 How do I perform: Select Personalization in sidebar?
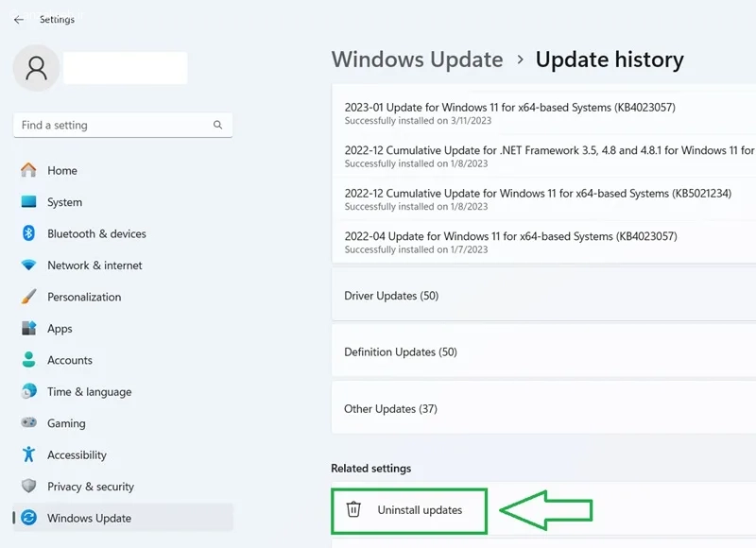point(123,297)
